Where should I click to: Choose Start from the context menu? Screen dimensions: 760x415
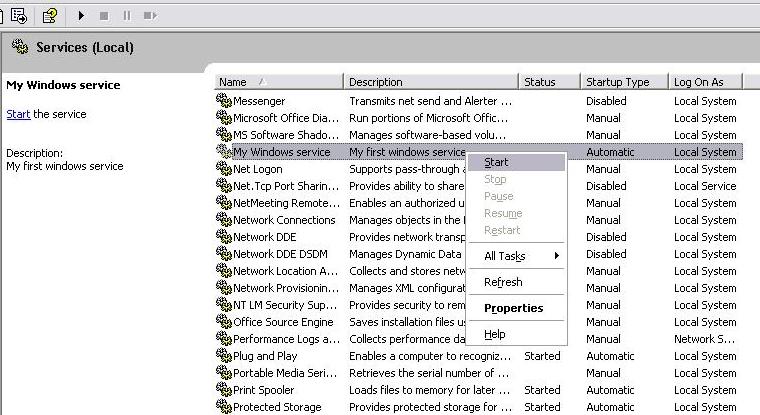click(x=517, y=162)
